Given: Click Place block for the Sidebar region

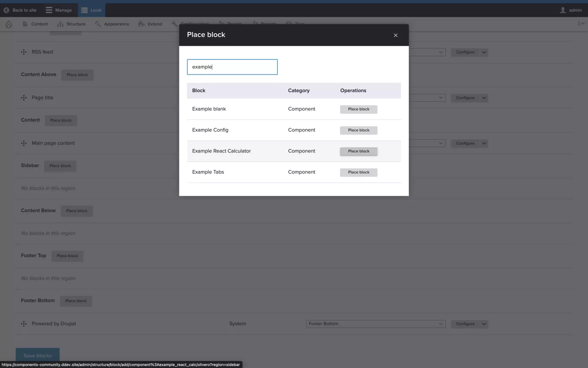Looking at the screenshot, I should tap(60, 166).
